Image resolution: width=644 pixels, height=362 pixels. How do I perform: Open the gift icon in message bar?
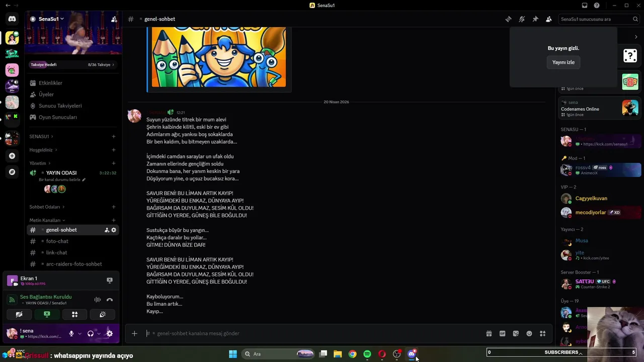[x=489, y=333]
